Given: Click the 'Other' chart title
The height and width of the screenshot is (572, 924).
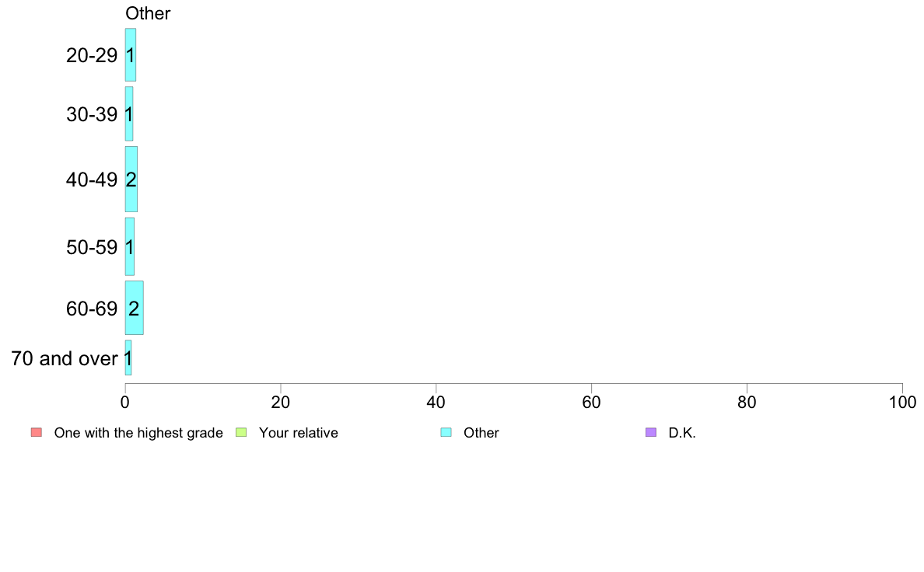Looking at the screenshot, I should (x=148, y=13).
